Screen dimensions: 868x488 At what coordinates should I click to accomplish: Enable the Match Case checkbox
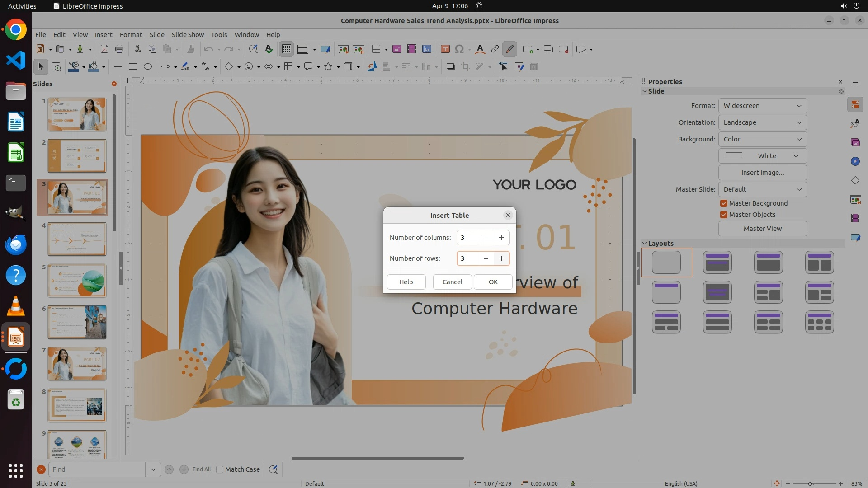pos(220,469)
